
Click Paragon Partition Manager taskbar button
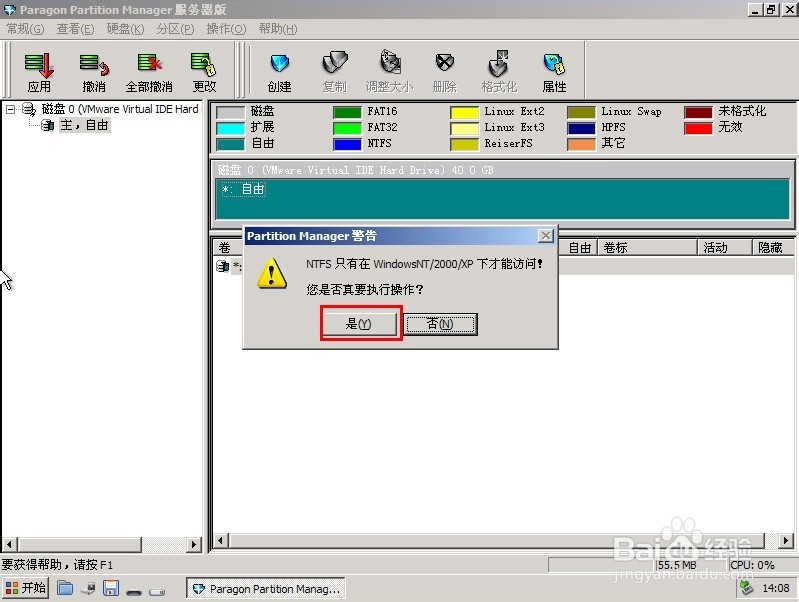tap(265, 589)
